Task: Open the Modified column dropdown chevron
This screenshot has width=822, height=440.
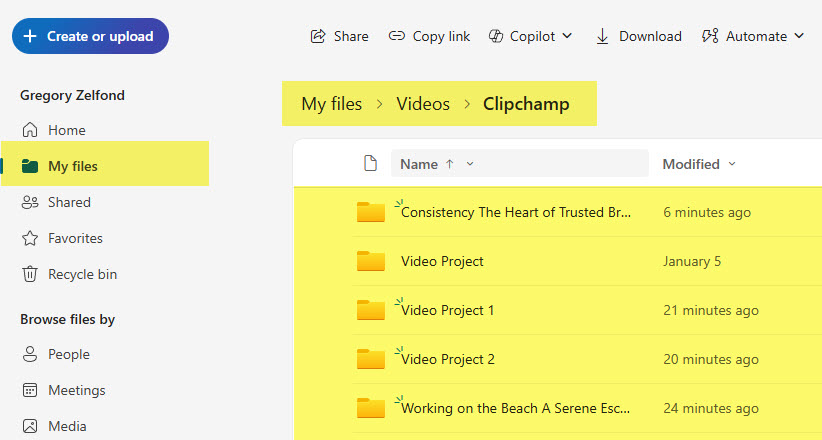Action: tap(732, 164)
